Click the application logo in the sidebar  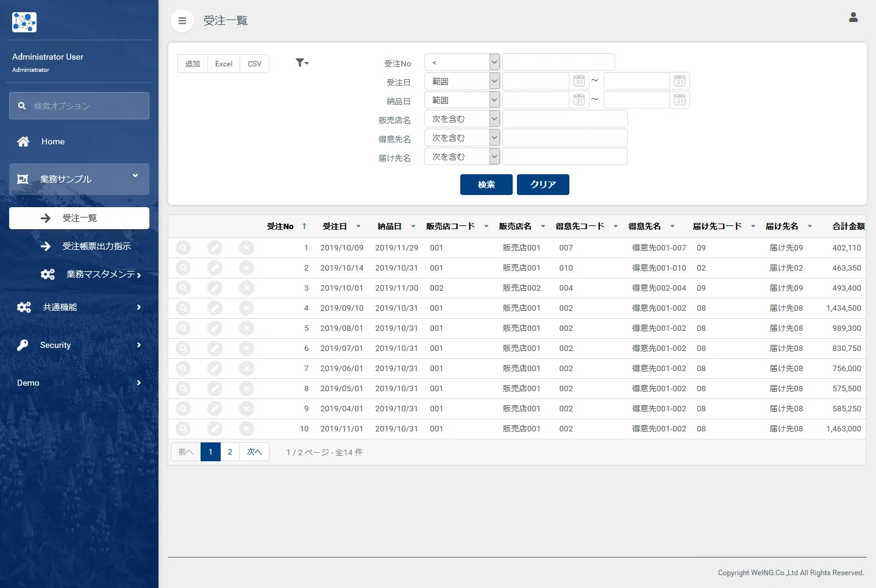pos(24,23)
